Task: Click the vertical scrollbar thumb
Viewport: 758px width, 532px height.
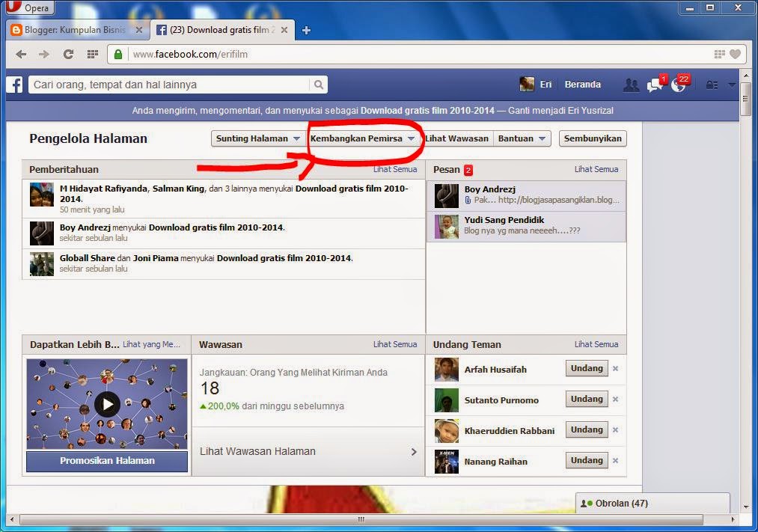Action: pos(745,99)
